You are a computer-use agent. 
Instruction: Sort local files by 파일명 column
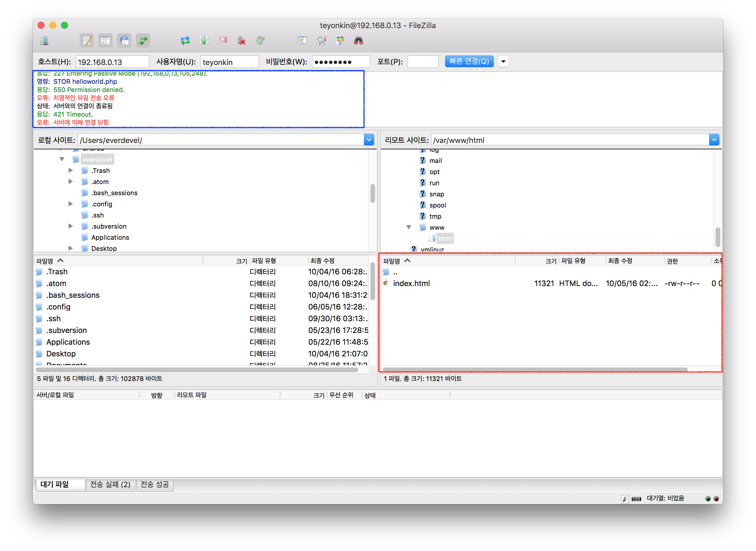pyautogui.click(x=118, y=261)
